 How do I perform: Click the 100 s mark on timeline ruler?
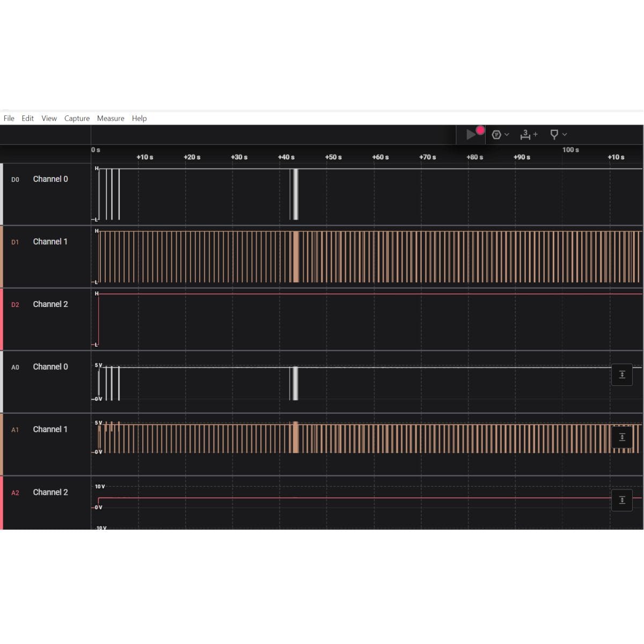[570, 150]
